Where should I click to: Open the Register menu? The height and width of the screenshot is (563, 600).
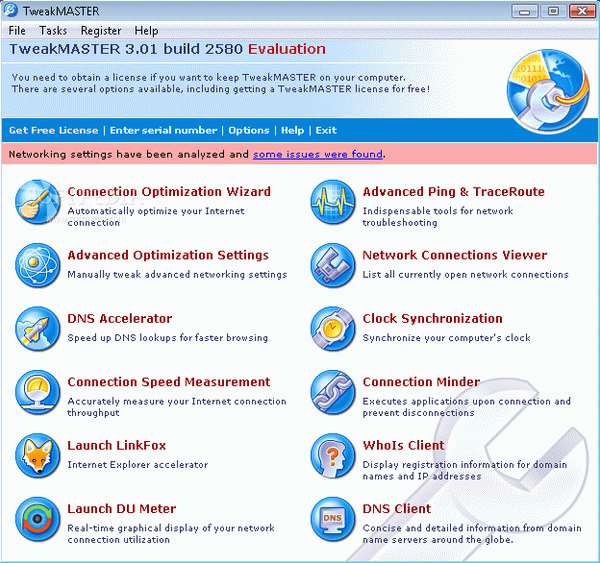[101, 31]
